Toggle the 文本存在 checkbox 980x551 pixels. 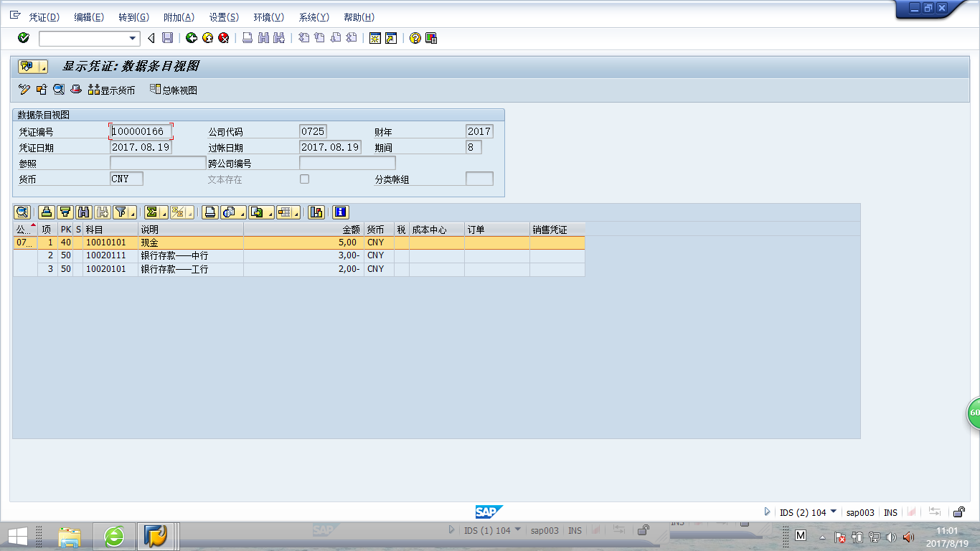pyautogui.click(x=304, y=179)
